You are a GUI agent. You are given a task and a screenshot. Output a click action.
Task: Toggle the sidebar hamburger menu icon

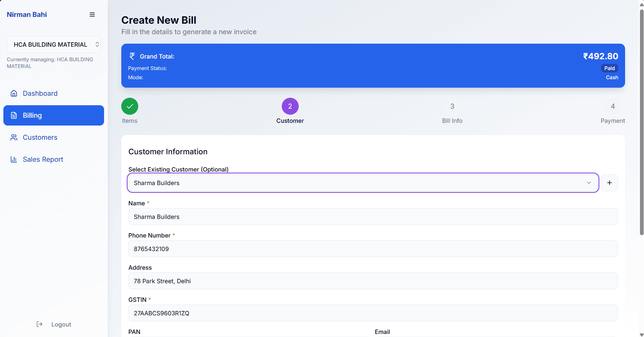(x=92, y=15)
